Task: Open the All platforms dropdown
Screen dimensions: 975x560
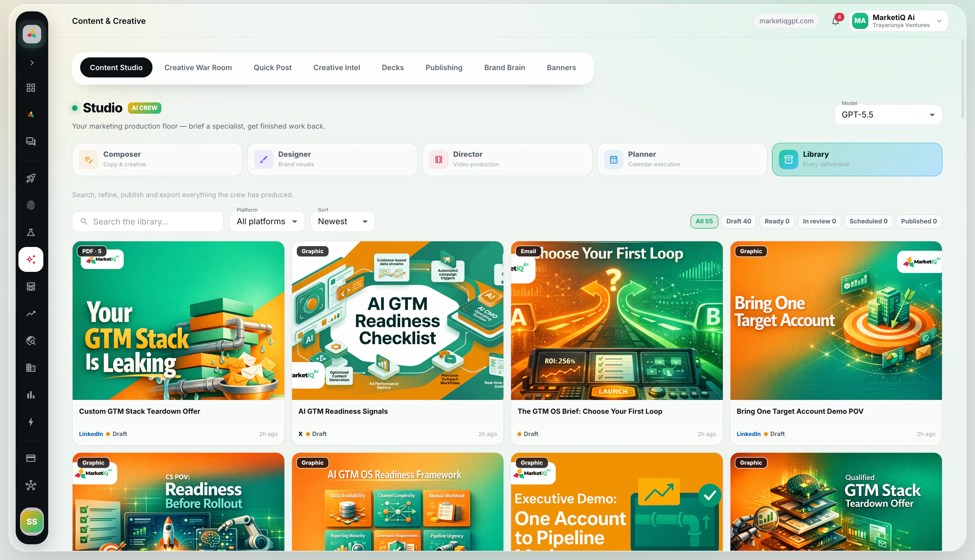Action: coord(267,222)
